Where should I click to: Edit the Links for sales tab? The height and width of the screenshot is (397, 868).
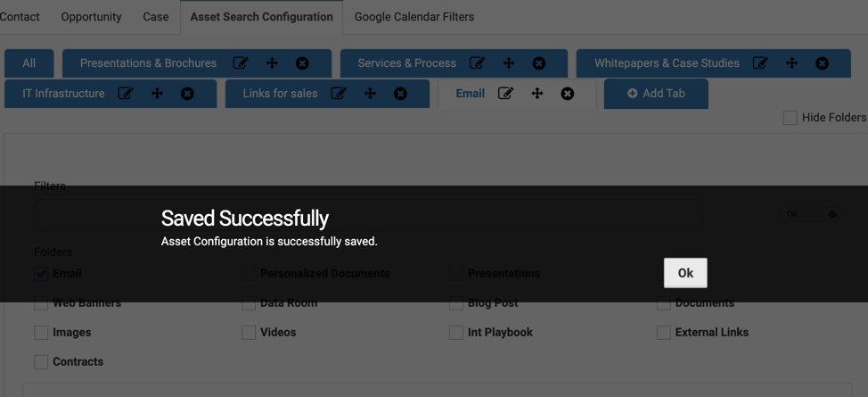(339, 94)
